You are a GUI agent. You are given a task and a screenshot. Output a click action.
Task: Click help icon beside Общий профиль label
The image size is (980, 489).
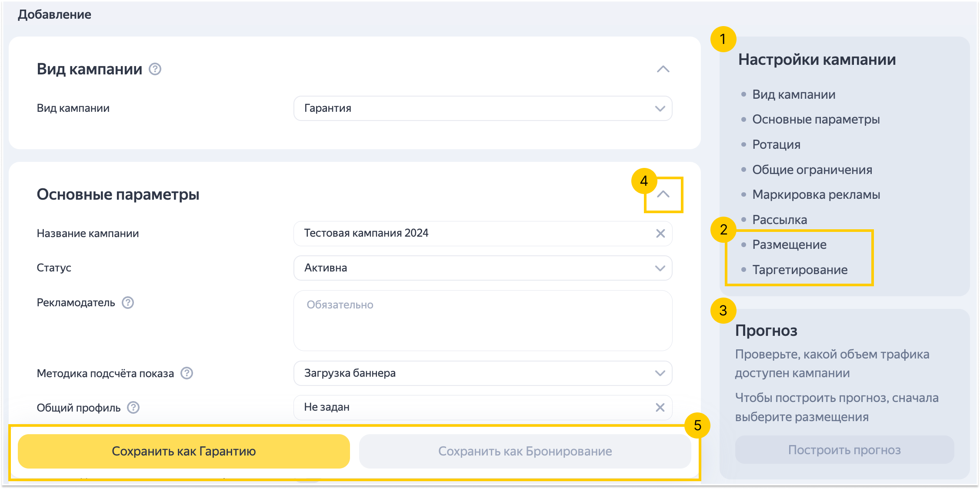point(133,408)
